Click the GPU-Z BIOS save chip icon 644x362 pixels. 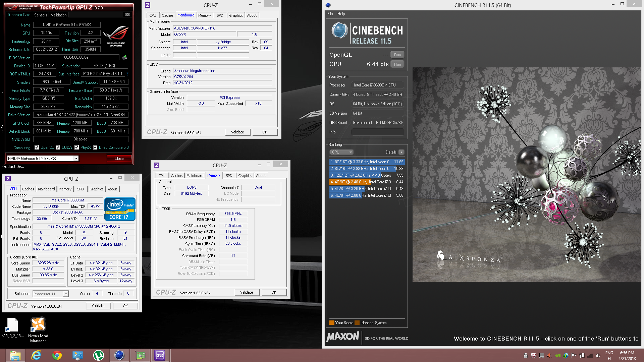point(124,57)
